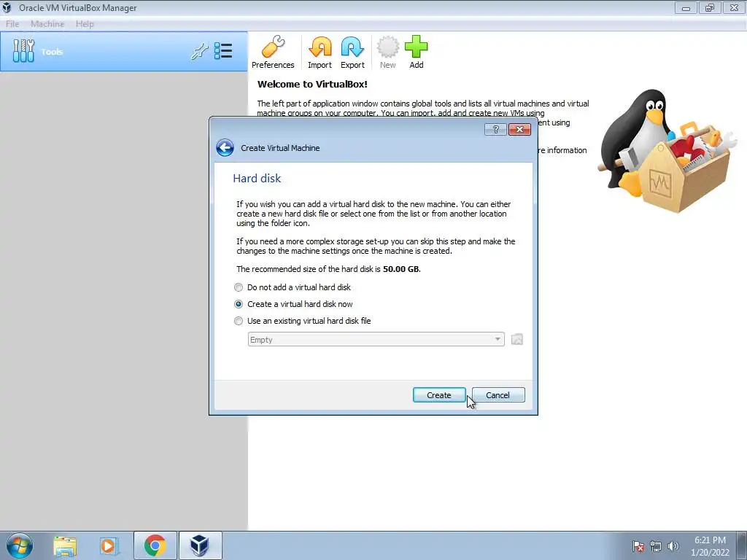The image size is (747, 560).
Task: Click the green Add machine icon
Action: pos(417,52)
